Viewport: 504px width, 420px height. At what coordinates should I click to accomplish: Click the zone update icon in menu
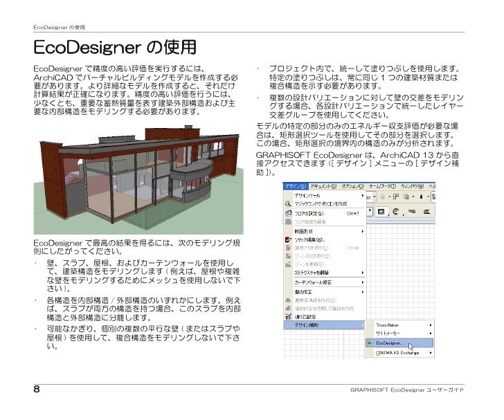click(288, 264)
